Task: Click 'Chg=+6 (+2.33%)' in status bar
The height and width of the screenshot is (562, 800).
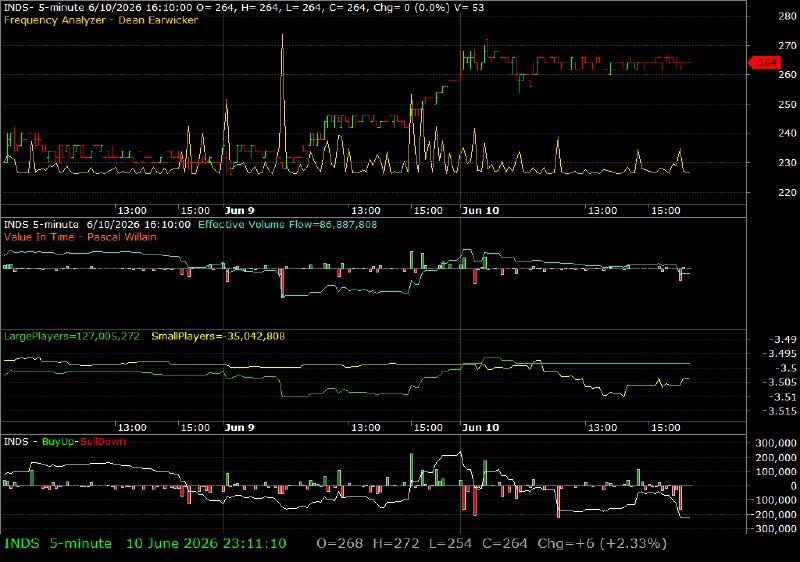Action: tap(602, 543)
